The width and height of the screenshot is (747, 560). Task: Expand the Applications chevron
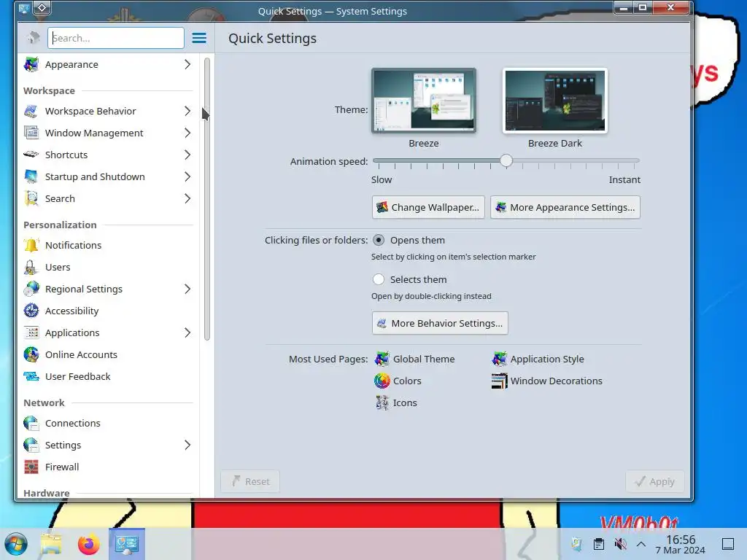click(x=187, y=332)
